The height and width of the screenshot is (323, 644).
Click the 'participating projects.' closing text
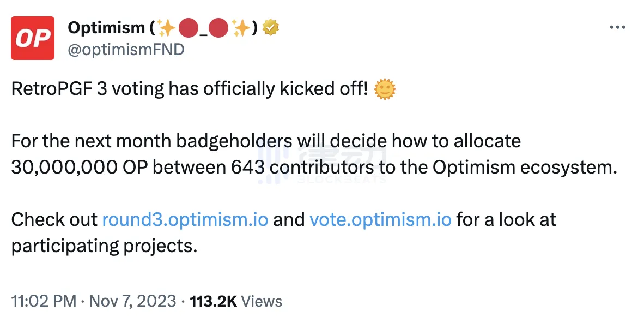click(104, 246)
